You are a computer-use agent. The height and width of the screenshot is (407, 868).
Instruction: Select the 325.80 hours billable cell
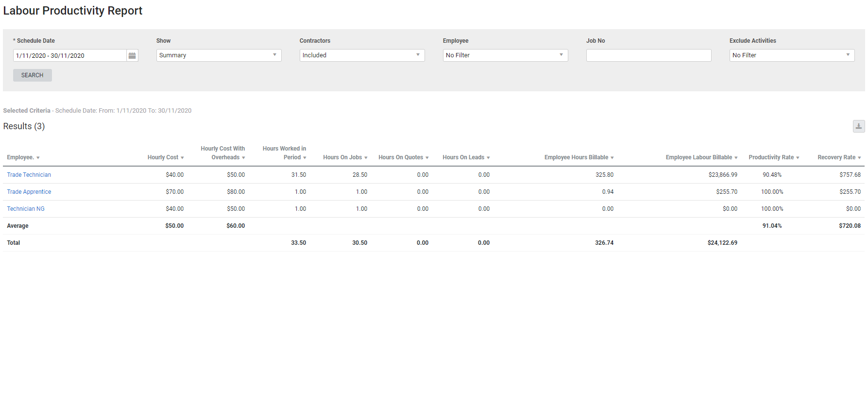tap(605, 175)
